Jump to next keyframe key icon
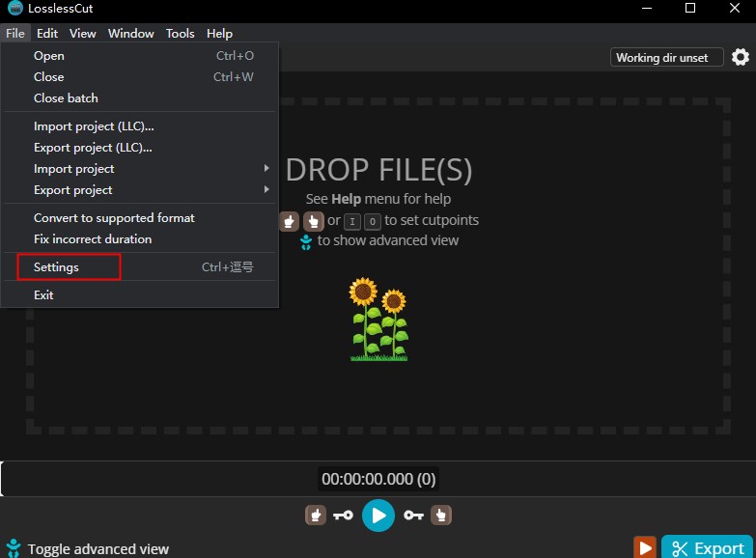Image resolution: width=756 pixels, height=558 pixels. [x=413, y=516]
